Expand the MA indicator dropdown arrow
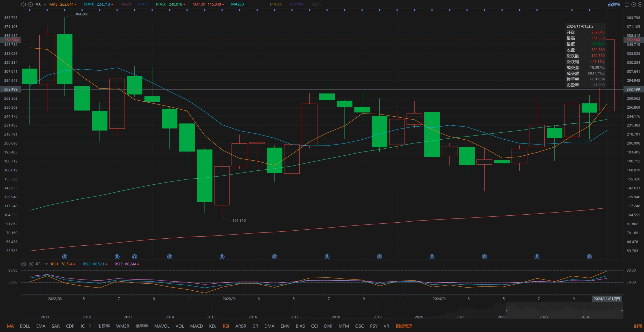The width and height of the screenshot is (644, 332). pos(45,4)
